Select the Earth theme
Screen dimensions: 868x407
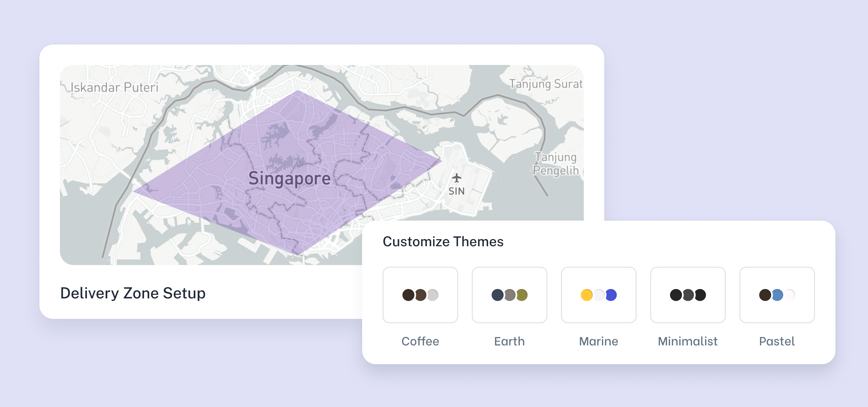[510, 295]
